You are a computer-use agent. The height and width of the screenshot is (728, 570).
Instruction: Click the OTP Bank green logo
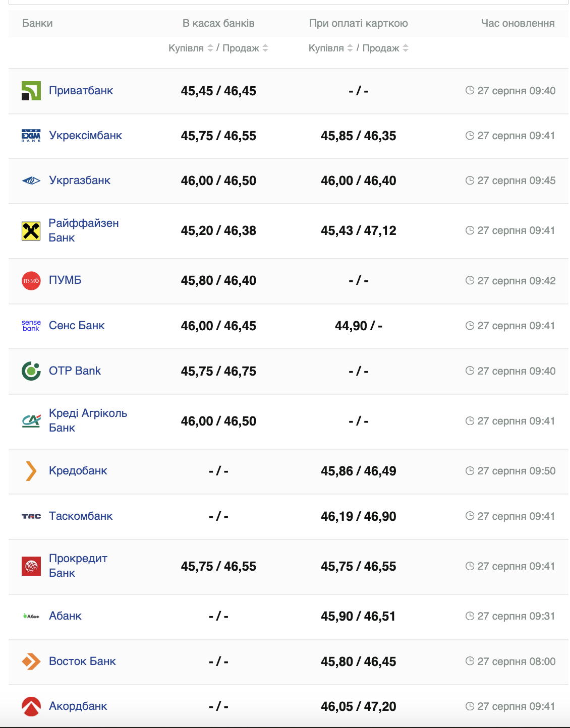[x=31, y=371]
